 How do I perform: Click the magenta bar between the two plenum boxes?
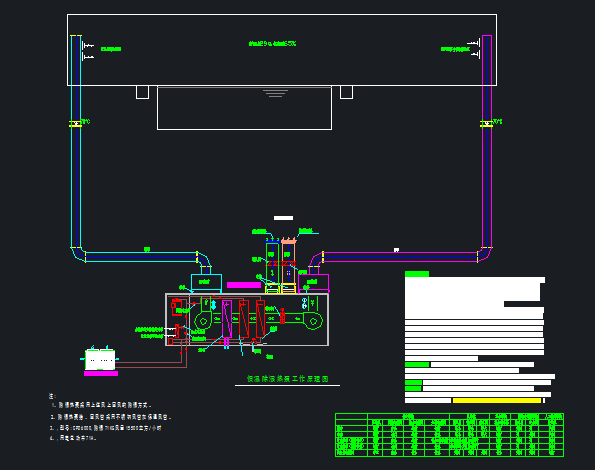point(244,285)
